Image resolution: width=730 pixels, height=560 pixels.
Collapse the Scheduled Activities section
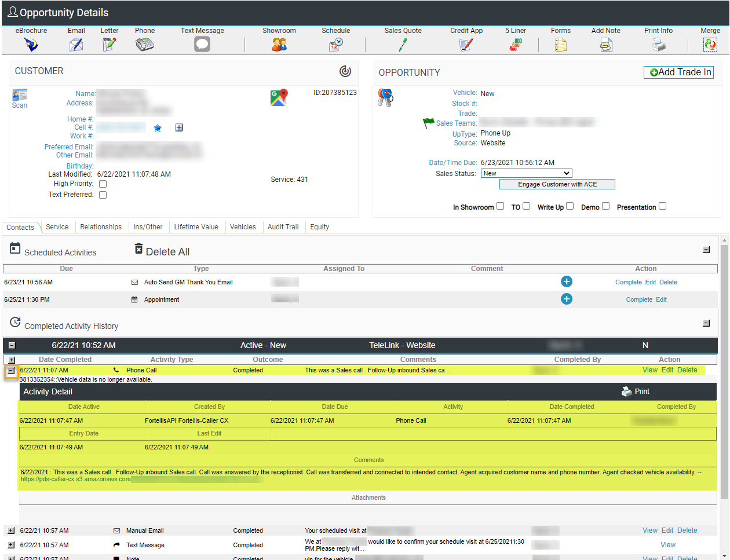pyautogui.click(x=706, y=250)
